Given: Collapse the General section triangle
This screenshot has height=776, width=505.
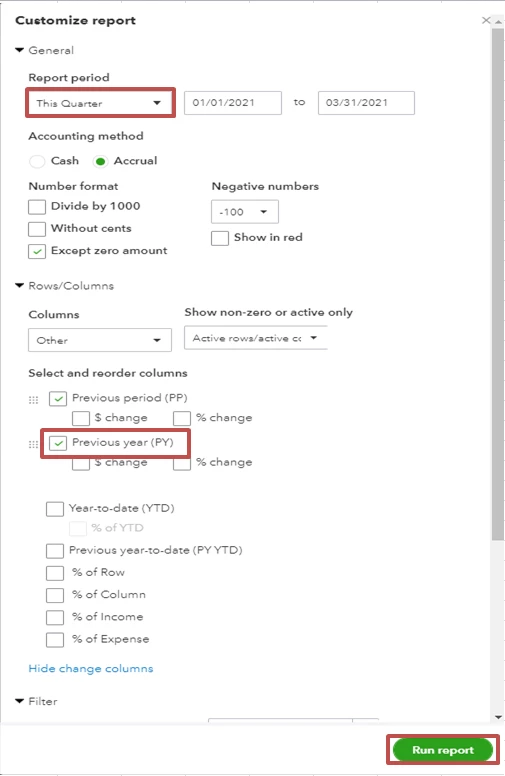Looking at the screenshot, I should [x=20, y=50].
